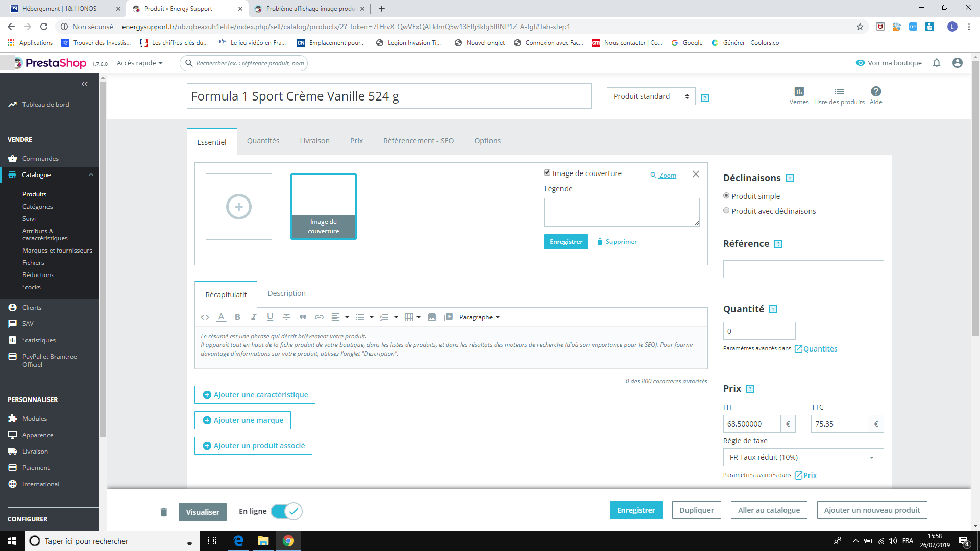980x551 pixels.
Task: Switch to the Quantités tab
Action: [263, 141]
